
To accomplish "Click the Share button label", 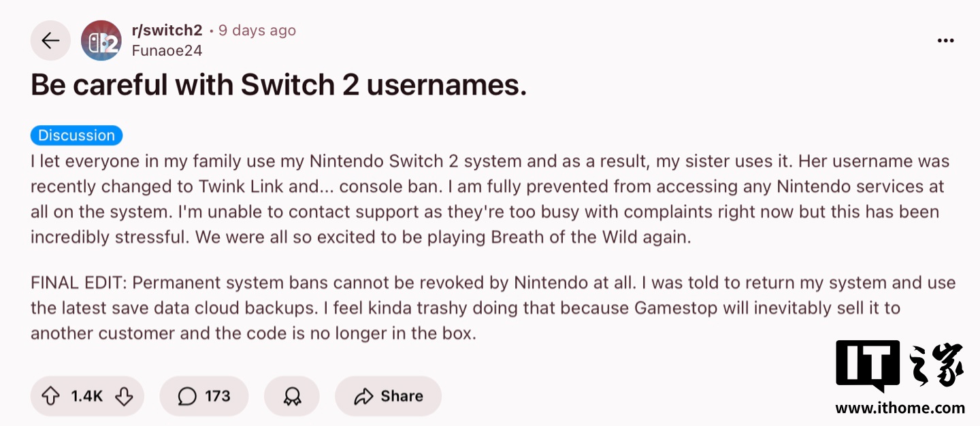I will tap(402, 396).
